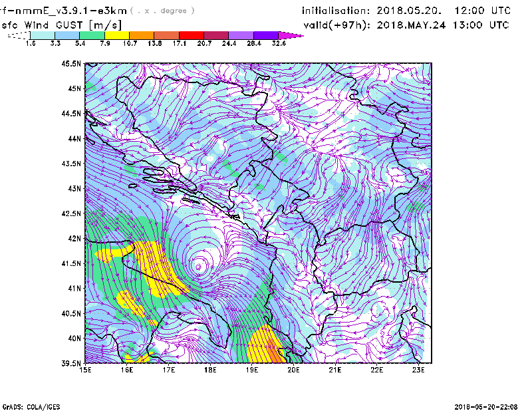The width and height of the screenshot is (532, 411).
Task: Click the legend value 24.4
Action: tap(229, 43)
